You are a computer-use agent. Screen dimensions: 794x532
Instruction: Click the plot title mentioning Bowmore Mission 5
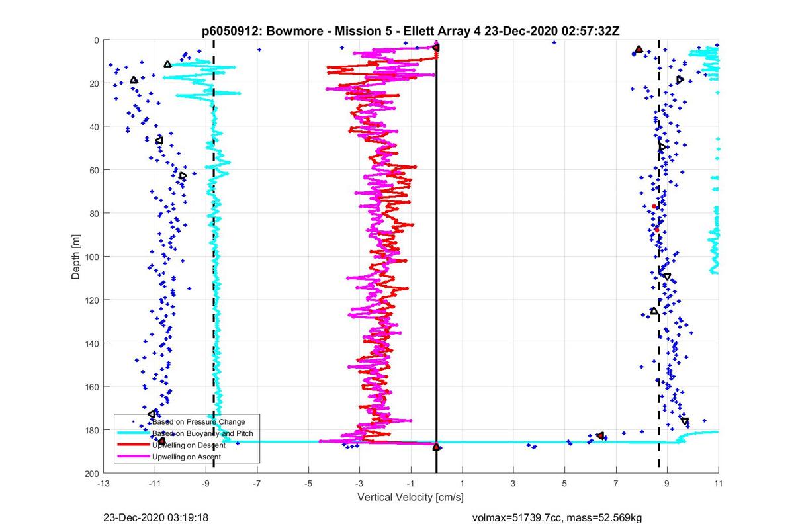pos(410,30)
